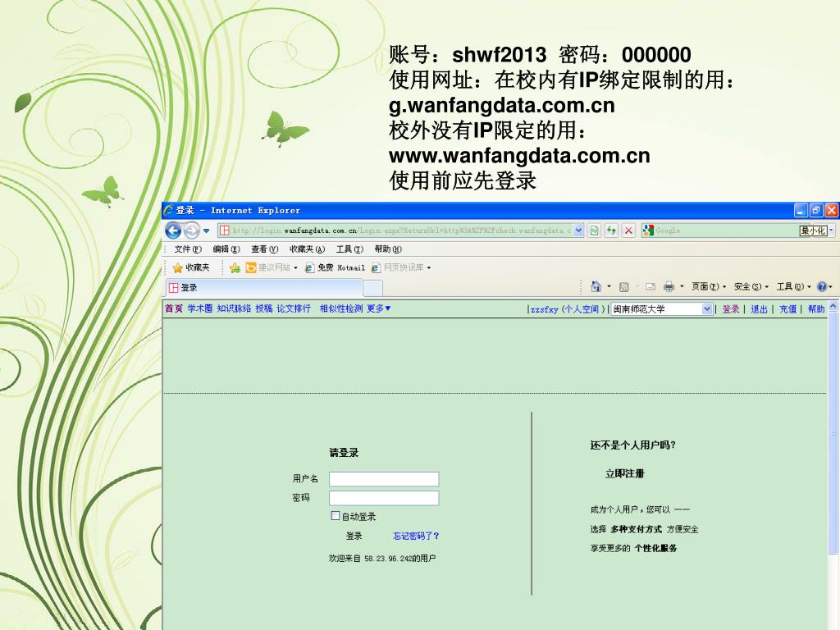Click the green Refresh page icon

click(611, 231)
